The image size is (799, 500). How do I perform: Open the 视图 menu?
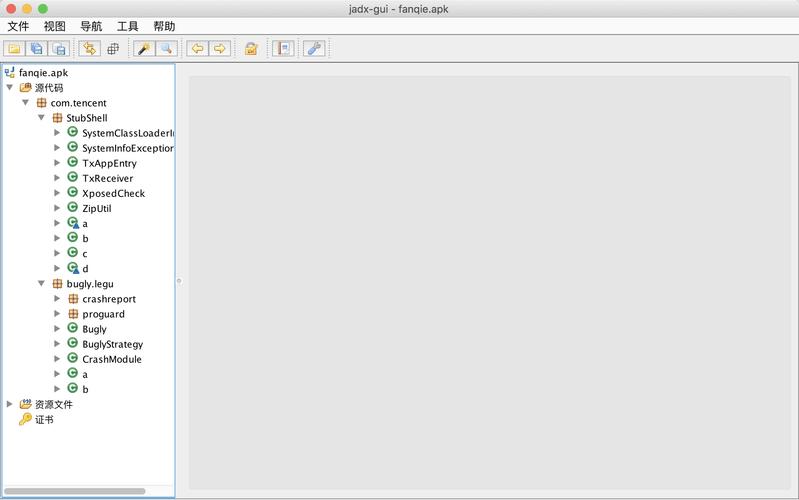click(55, 26)
